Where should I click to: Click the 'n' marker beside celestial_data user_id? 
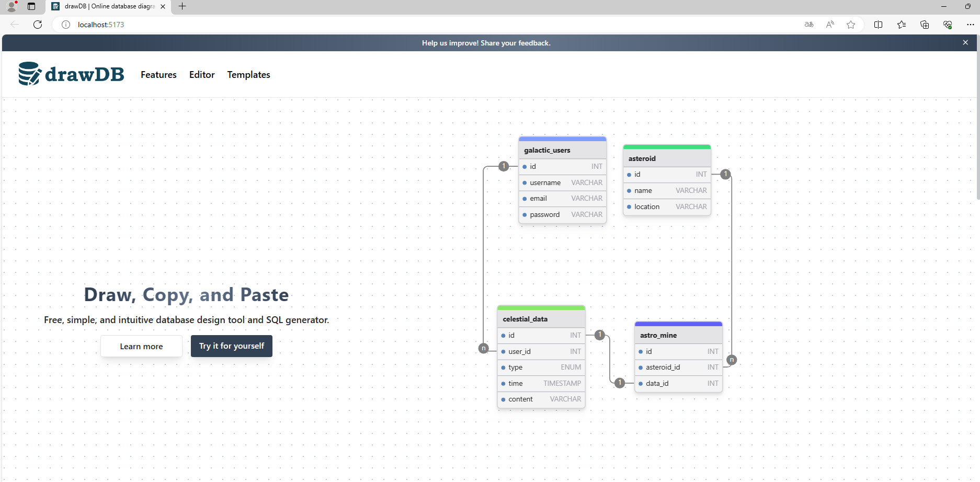click(484, 348)
